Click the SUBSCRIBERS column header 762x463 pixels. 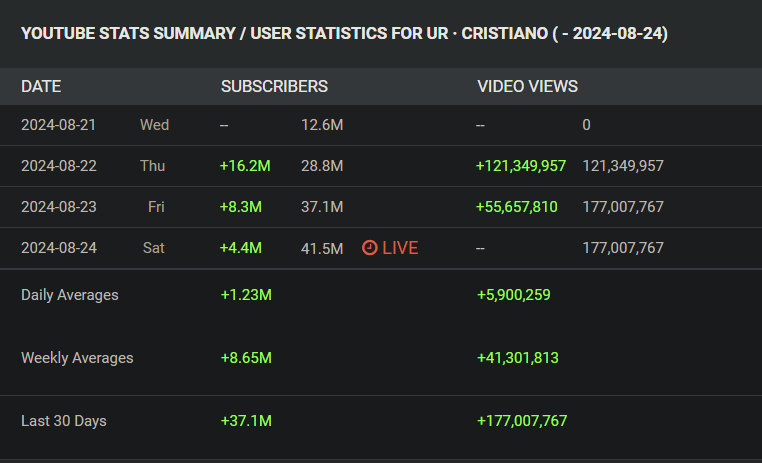[274, 86]
